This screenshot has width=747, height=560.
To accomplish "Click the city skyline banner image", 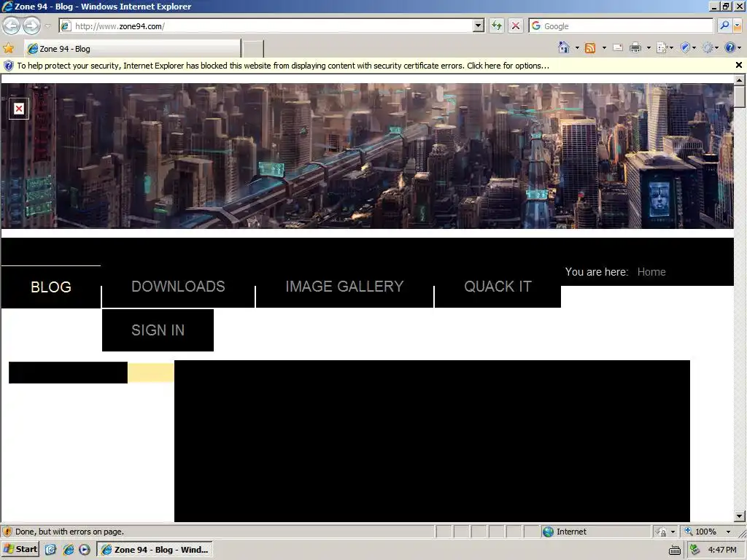I will pyautogui.click(x=368, y=156).
